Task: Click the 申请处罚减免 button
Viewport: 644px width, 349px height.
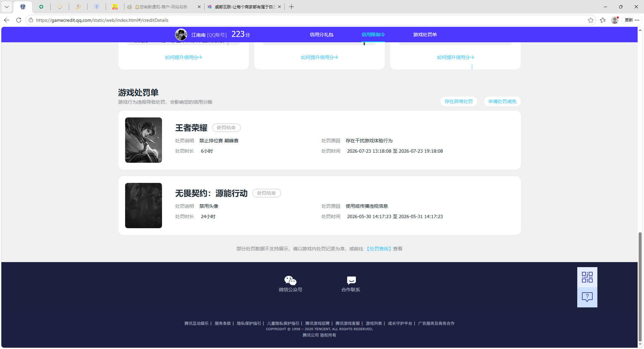Action: (x=502, y=101)
